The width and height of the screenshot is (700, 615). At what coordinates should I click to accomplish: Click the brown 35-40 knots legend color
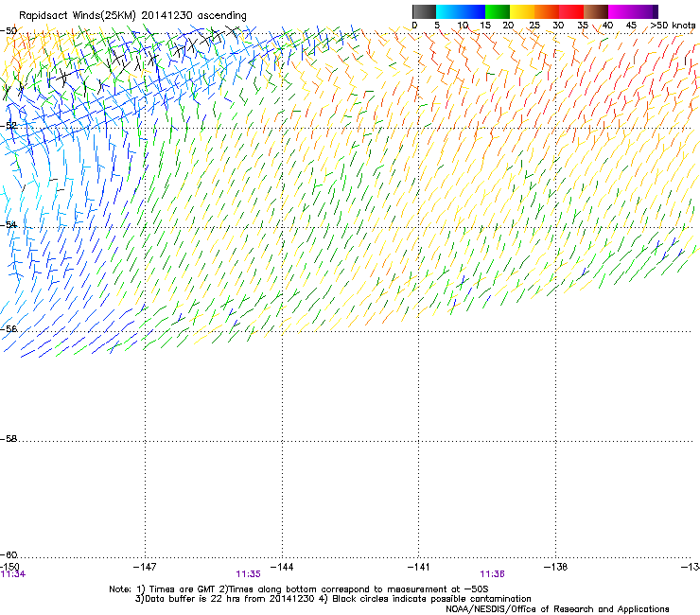pyautogui.click(x=596, y=11)
